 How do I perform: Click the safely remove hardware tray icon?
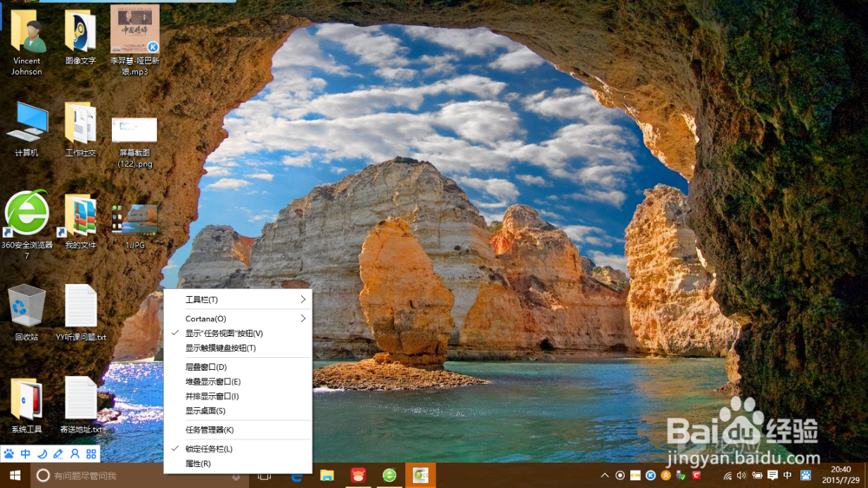(681, 475)
